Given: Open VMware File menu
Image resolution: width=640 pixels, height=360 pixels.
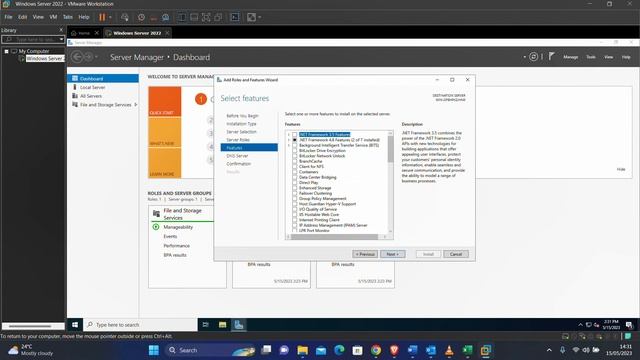Looking at the screenshot, I should click(8, 17).
